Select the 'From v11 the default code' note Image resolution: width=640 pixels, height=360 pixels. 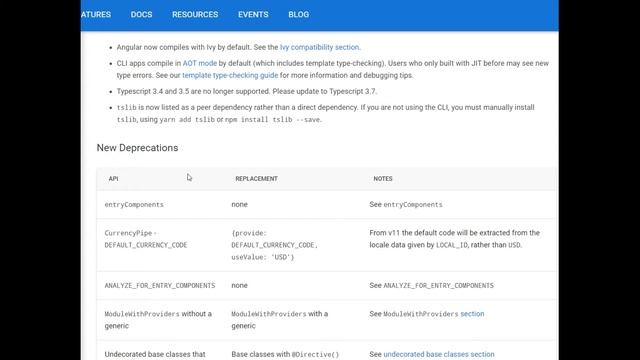coord(455,239)
